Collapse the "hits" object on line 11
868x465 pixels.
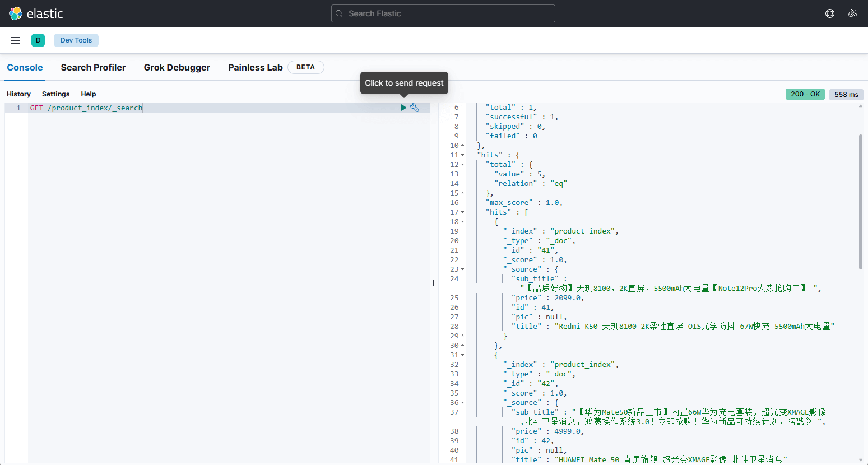(463, 155)
